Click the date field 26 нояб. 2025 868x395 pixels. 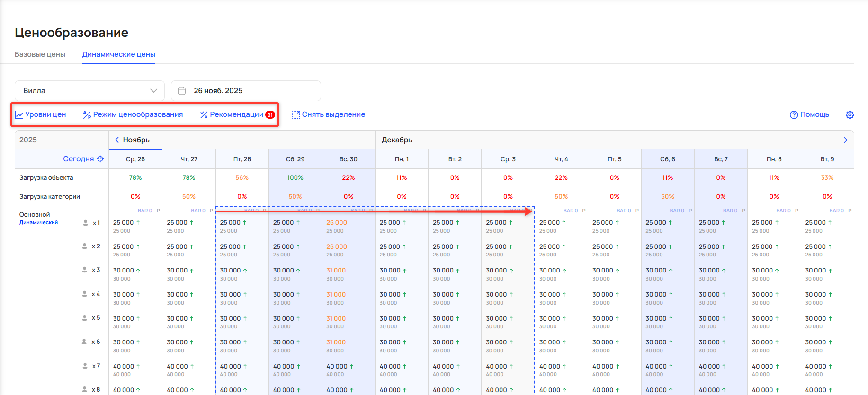[218, 91]
